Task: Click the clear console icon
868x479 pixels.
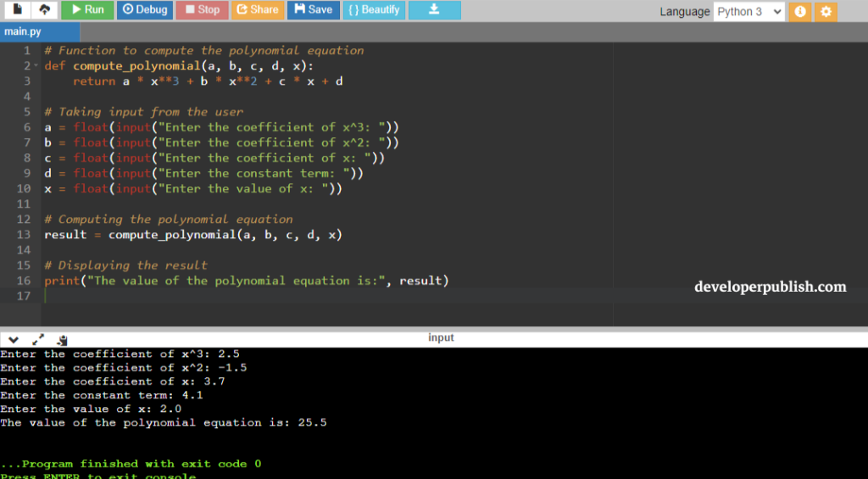Action: [x=62, y=340]
